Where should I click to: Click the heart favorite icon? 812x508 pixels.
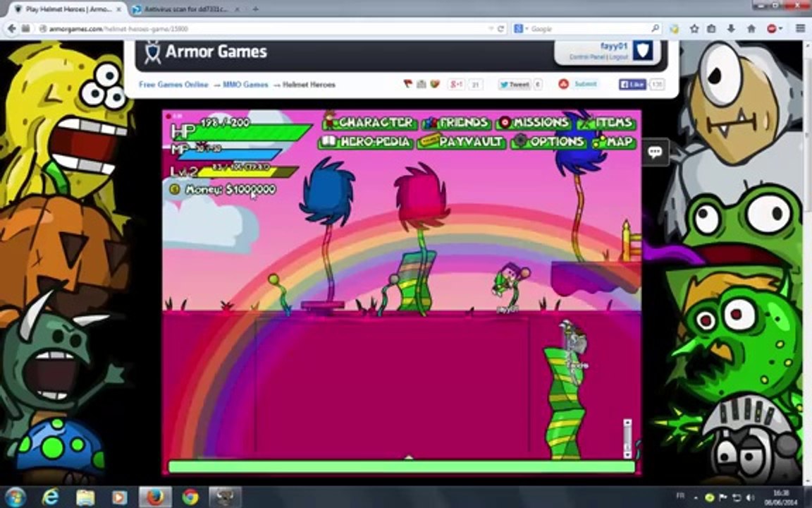point(434,84)
